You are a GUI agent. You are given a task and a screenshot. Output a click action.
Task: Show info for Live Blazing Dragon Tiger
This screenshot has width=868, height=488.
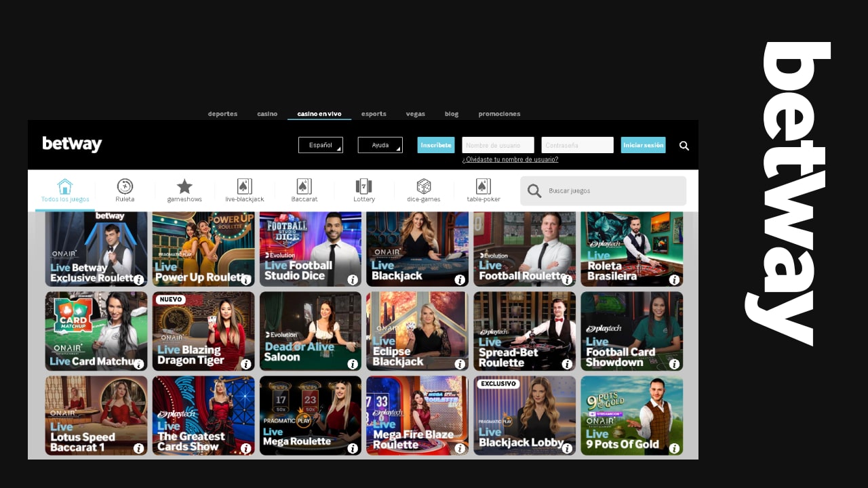pyautogui.click(x=246, y=364)
